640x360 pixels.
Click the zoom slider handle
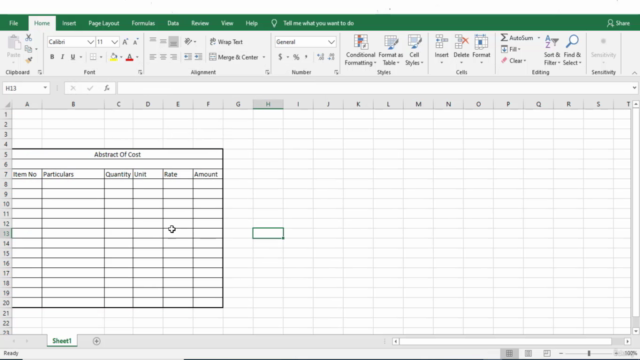point(589,353)
